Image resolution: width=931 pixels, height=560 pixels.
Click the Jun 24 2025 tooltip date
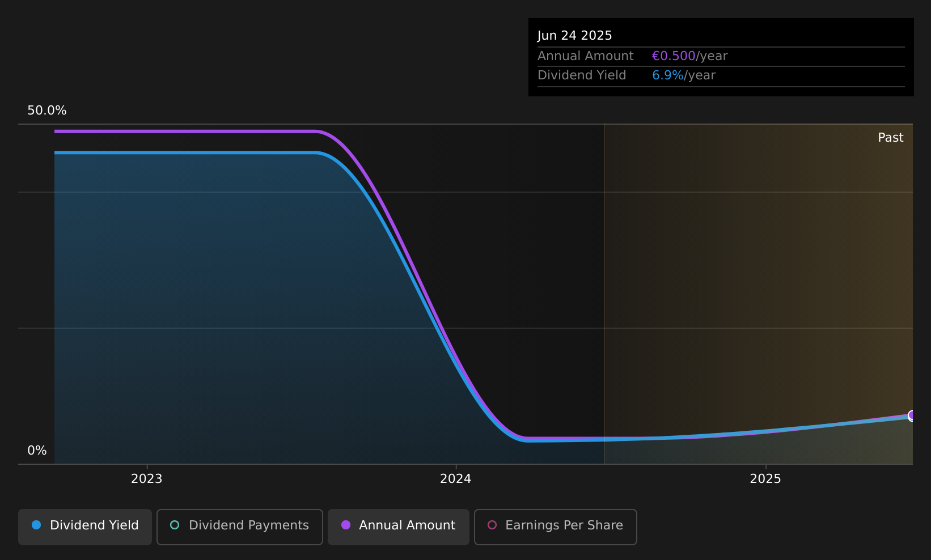575,36
